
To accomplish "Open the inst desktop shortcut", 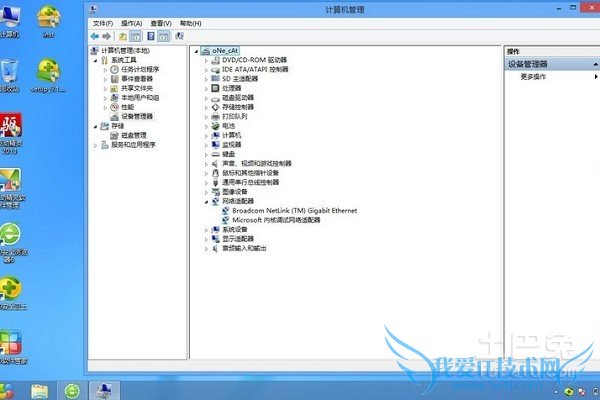I will click(49, 21).
